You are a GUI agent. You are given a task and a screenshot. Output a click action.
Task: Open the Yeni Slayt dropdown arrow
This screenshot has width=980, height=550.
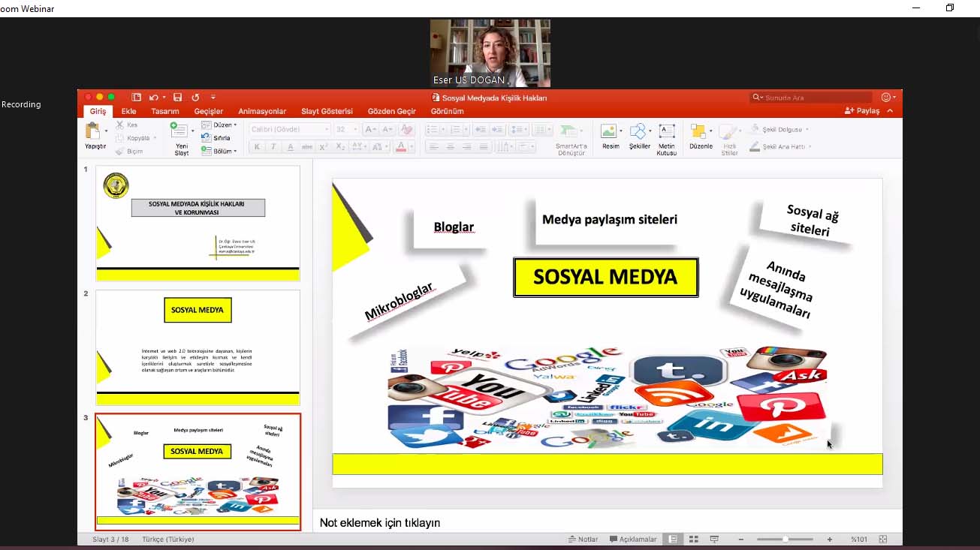tap(192, 131)
